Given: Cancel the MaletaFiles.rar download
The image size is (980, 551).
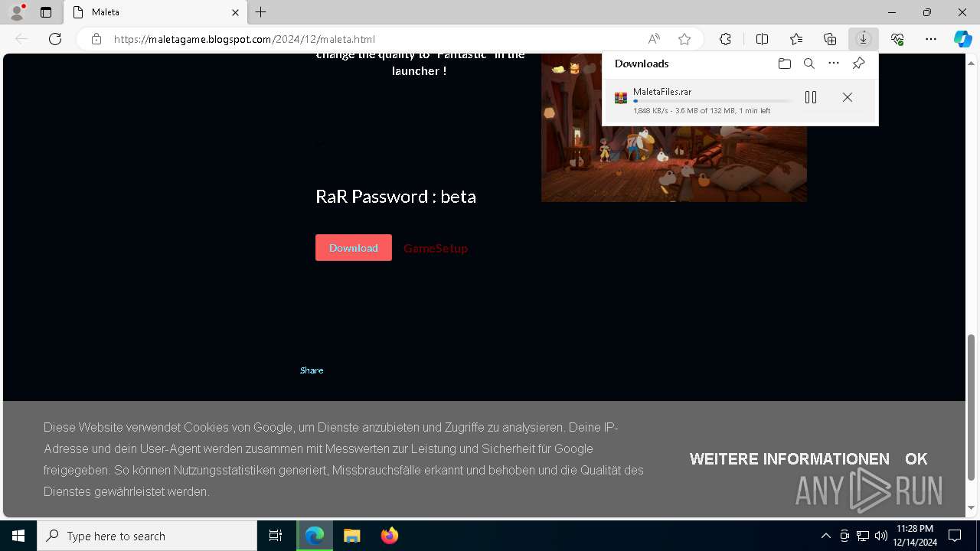Looking at the screenshot, I should (848, 97).
